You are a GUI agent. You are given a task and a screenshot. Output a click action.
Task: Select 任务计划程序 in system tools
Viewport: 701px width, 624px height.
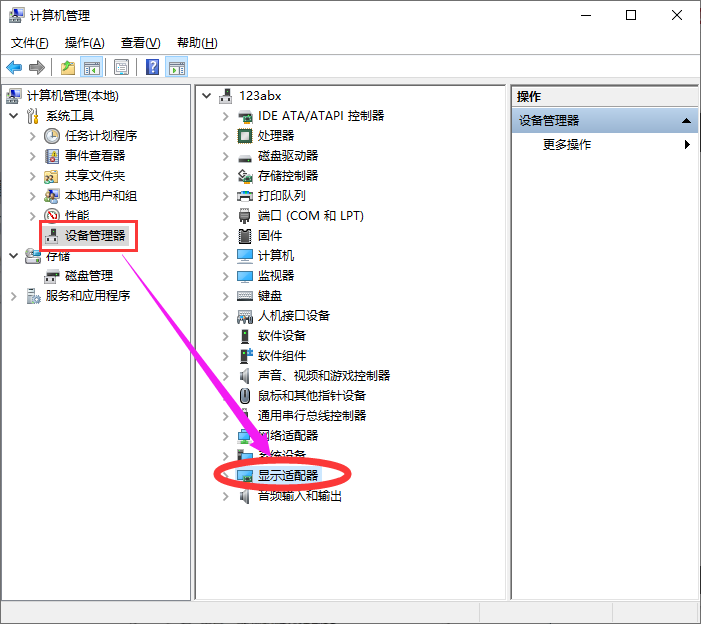tap(101, 135)
